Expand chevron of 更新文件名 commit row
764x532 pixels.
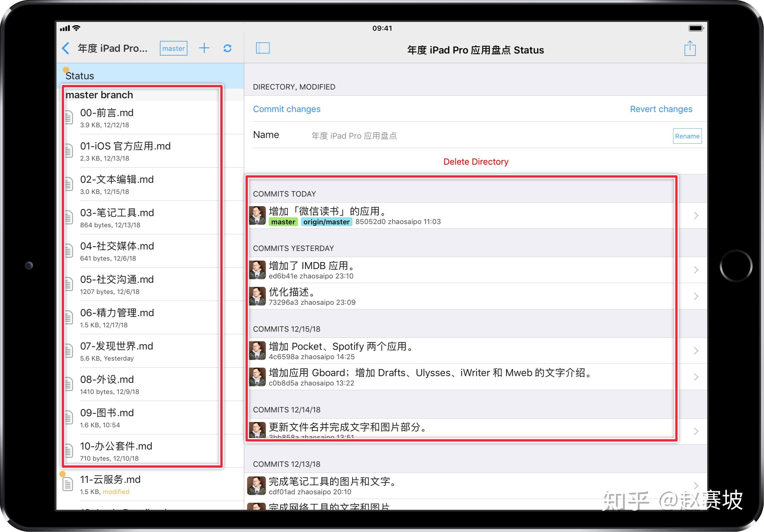click(x=696, y=432)
